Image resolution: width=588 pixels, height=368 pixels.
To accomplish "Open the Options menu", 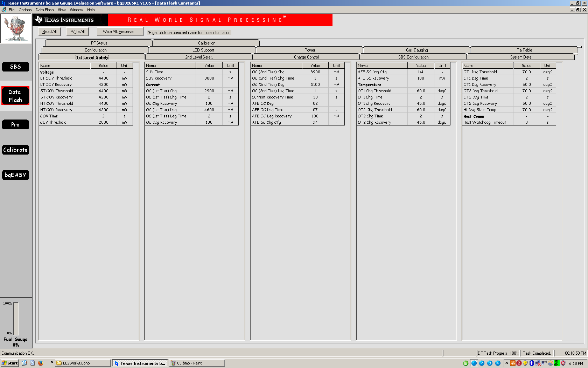I will click(x=25, y=10).
